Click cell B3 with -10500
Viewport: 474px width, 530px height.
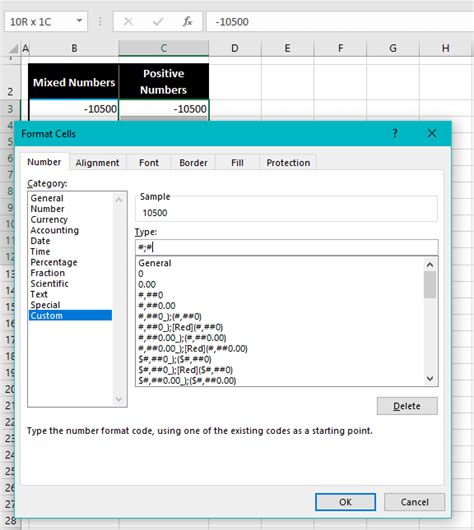(x=74, y=109)
